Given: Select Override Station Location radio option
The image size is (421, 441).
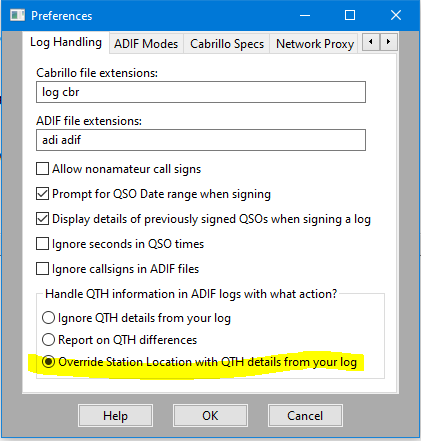Looking at the screenshot, I should 48,362.
